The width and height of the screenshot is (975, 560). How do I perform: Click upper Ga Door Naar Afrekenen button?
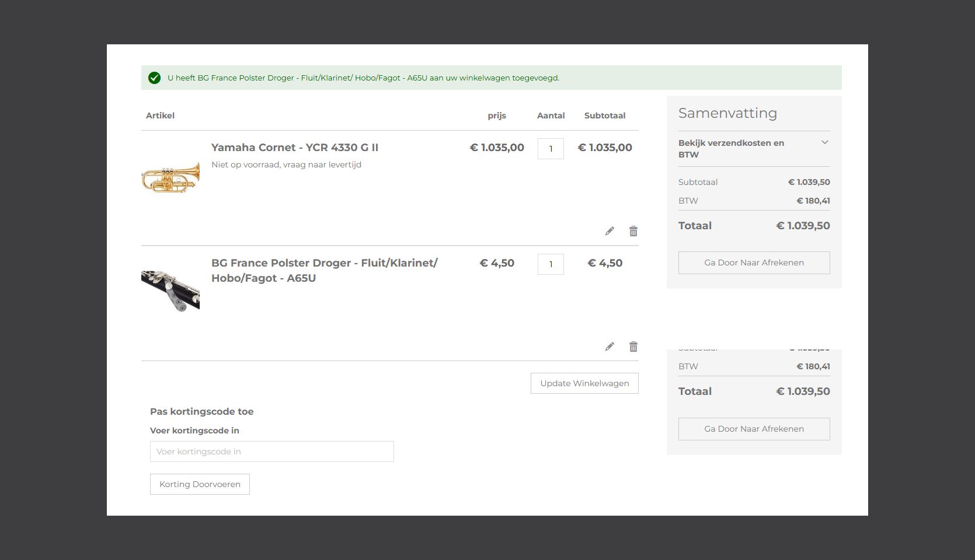pyautogui.click(x=754, y=262)
